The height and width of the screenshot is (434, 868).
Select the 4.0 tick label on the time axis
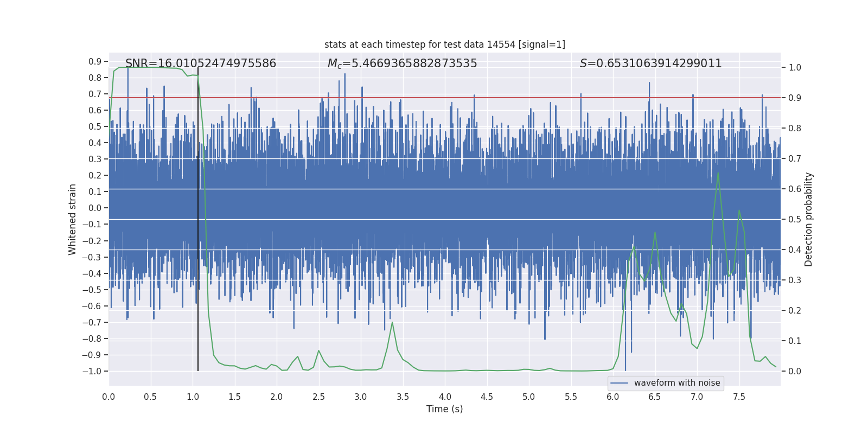point(445,397)
